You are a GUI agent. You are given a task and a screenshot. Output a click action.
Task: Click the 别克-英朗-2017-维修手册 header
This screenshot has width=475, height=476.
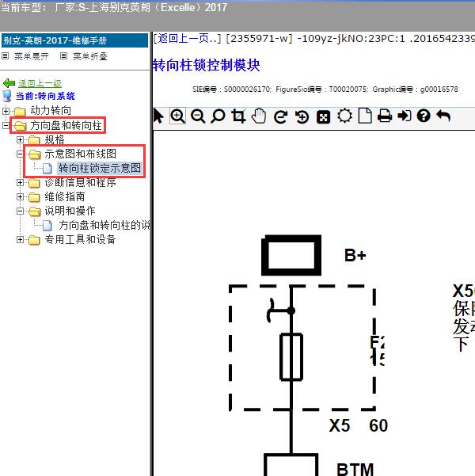(x=74, y=40)
